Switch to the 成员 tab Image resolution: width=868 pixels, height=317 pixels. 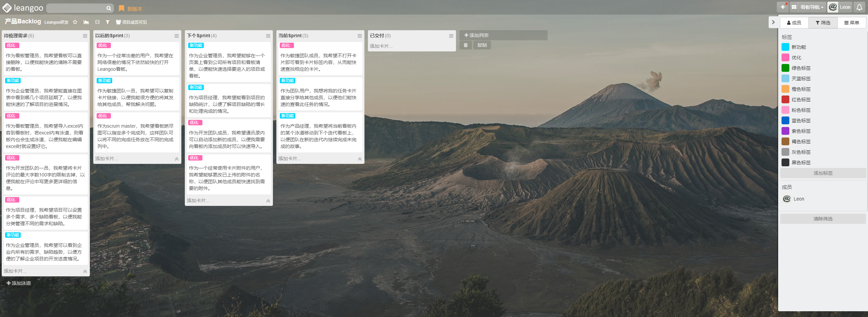794,23
